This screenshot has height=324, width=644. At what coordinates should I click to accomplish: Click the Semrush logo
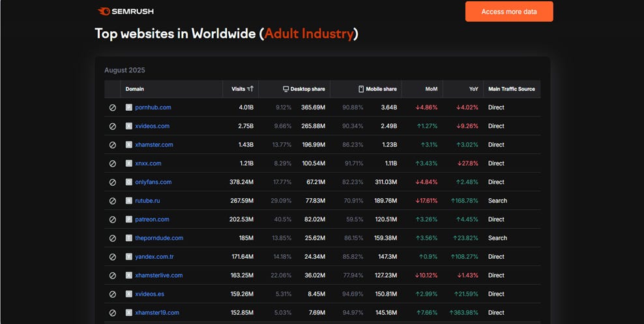pyautogui.click(x=125, y=12)
